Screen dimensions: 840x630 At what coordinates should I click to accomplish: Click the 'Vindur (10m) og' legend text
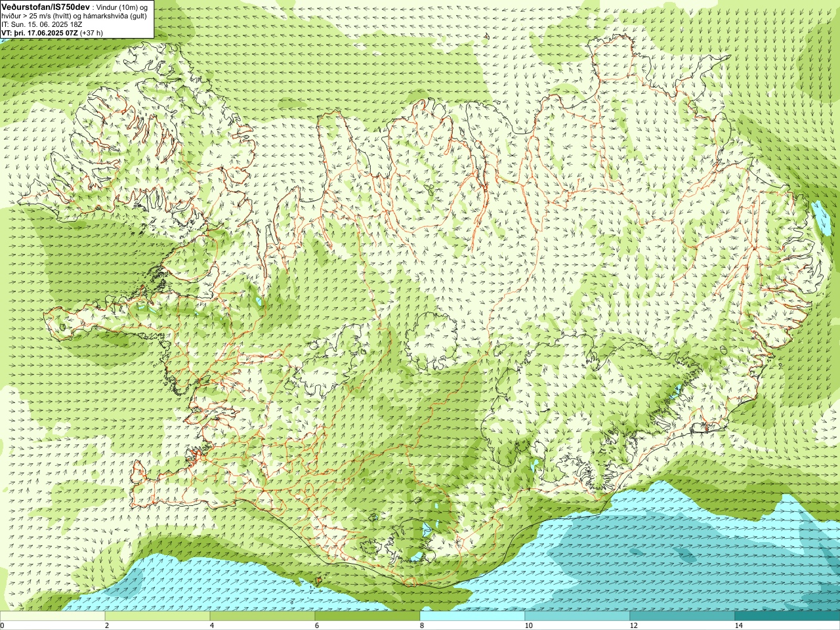tap(123, 7)
